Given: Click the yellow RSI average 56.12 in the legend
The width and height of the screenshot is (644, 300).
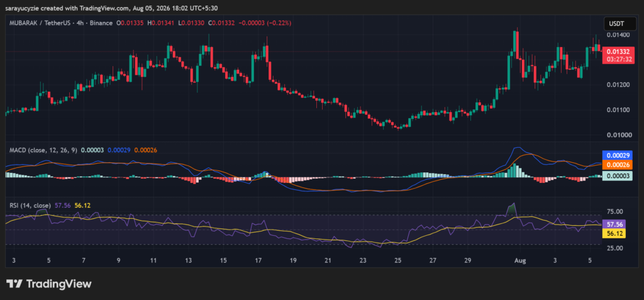Looking at the screenshot, I should coord(82,205).
